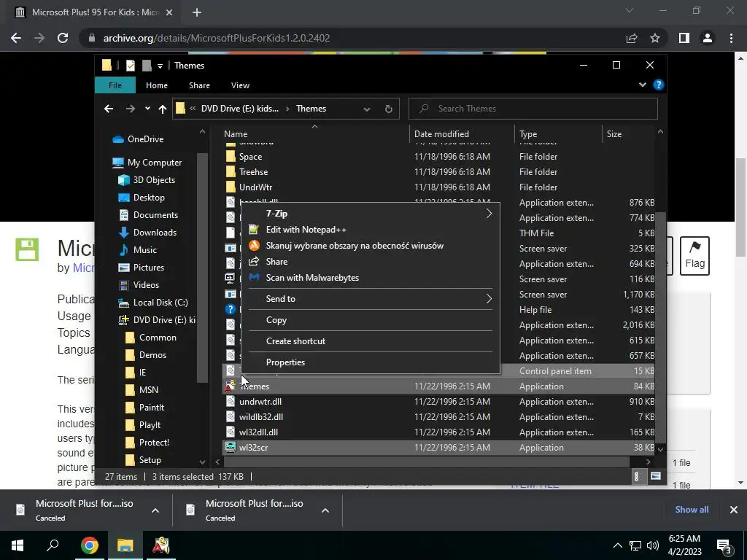Viewport: 747px width, 560px height.
Task: Switch to the View ribbon tab
Action: pyautogui.click(x=240, y=85)
